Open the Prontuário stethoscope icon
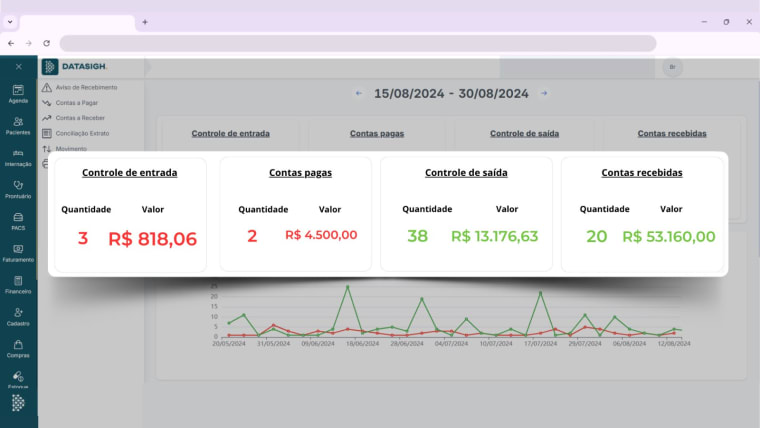Image resolution: width=760 pixels, height=428 pixels. pos(18,185)
